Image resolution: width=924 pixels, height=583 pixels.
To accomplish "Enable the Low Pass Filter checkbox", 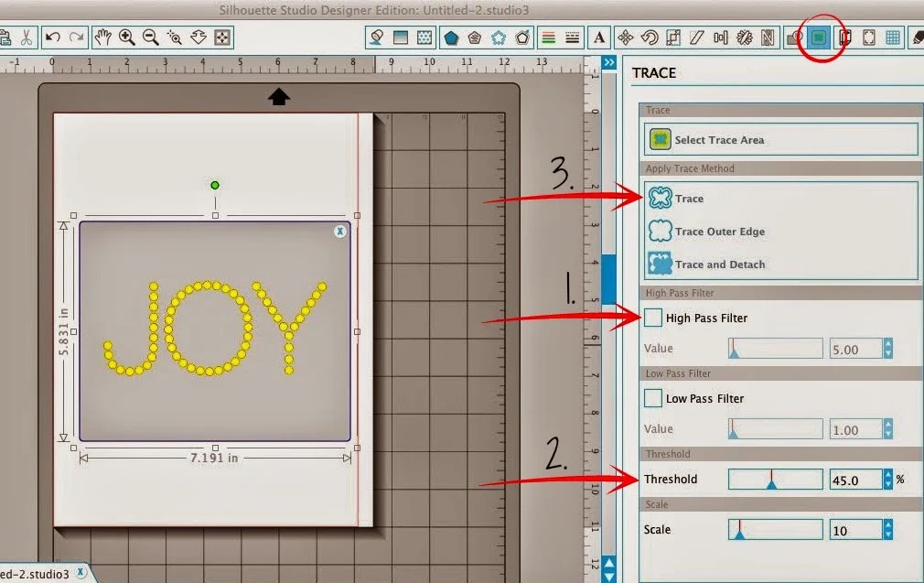I will (653, 398).
